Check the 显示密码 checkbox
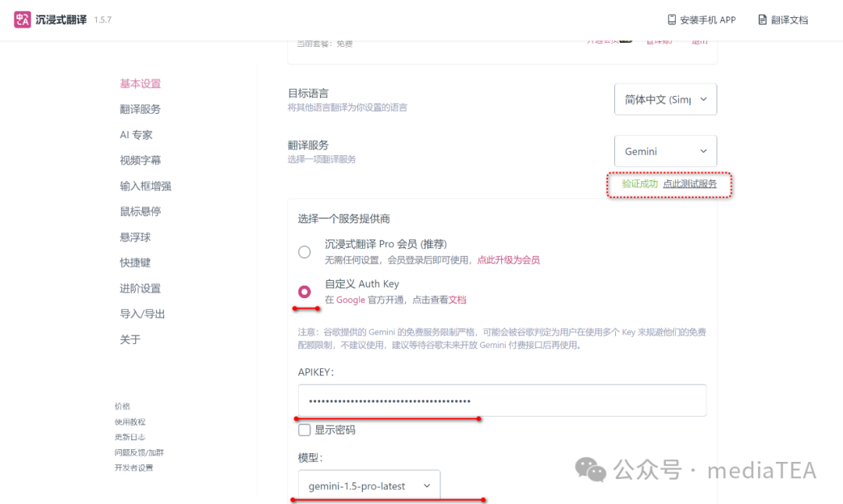Image resolution: width=843 pixels, height=504 pixels. tap(304, 430)
